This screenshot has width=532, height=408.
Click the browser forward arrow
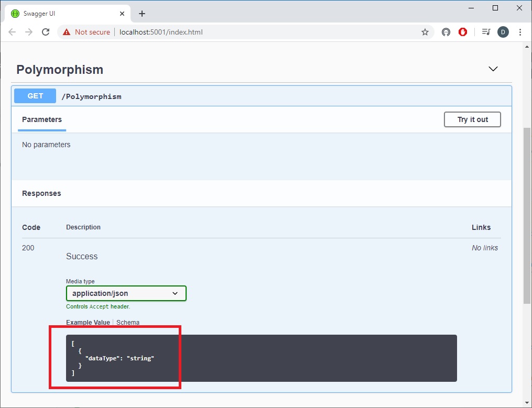tap(29, 32)
